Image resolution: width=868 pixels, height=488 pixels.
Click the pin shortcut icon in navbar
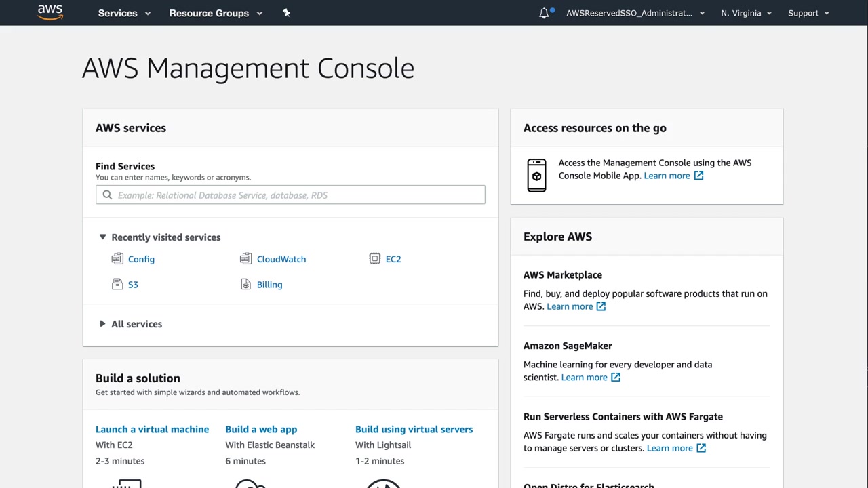tap(286, 13)
